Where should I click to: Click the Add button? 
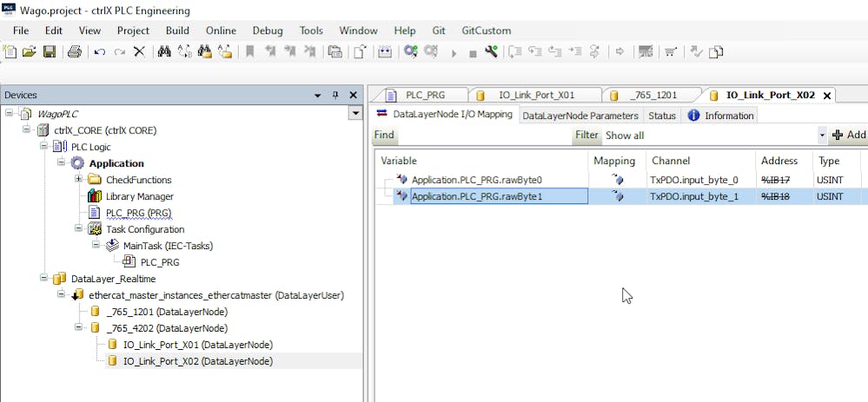(x=849, y=135)
